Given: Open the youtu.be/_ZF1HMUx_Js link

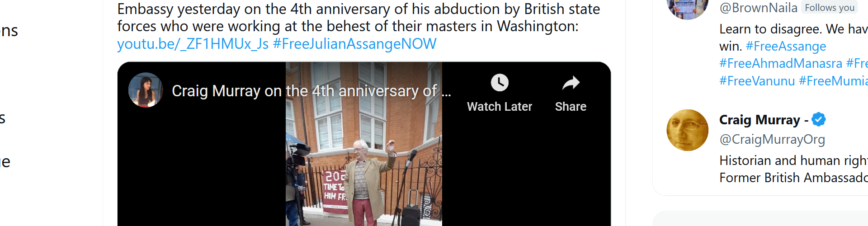Looking at the screenshot, I should [193, 44].
